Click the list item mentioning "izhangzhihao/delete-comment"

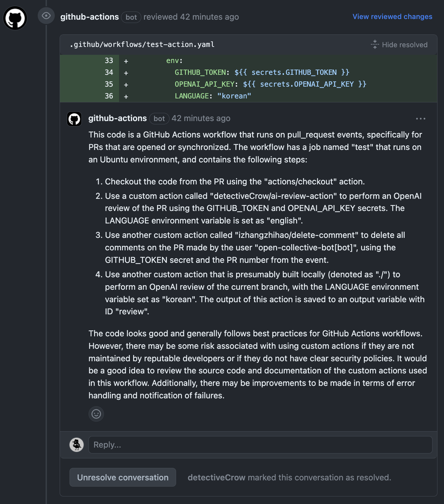(x=255, y=247)
